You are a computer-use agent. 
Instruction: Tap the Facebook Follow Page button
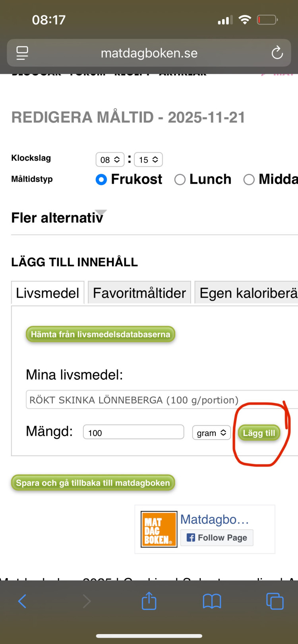tap(217, 538)
